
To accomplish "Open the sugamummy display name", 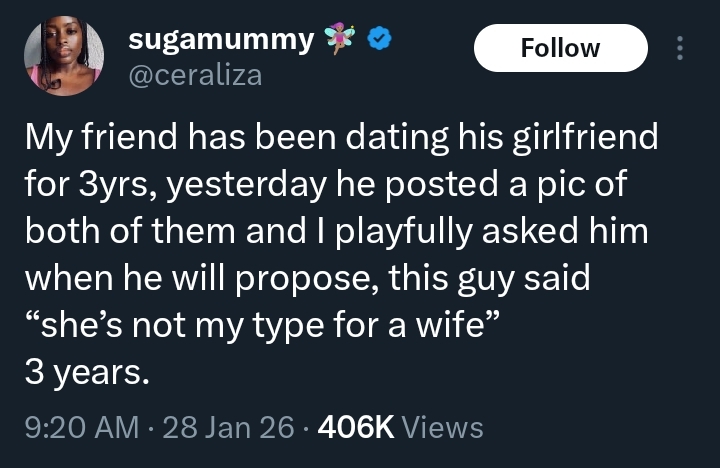I will coord(222,40).
